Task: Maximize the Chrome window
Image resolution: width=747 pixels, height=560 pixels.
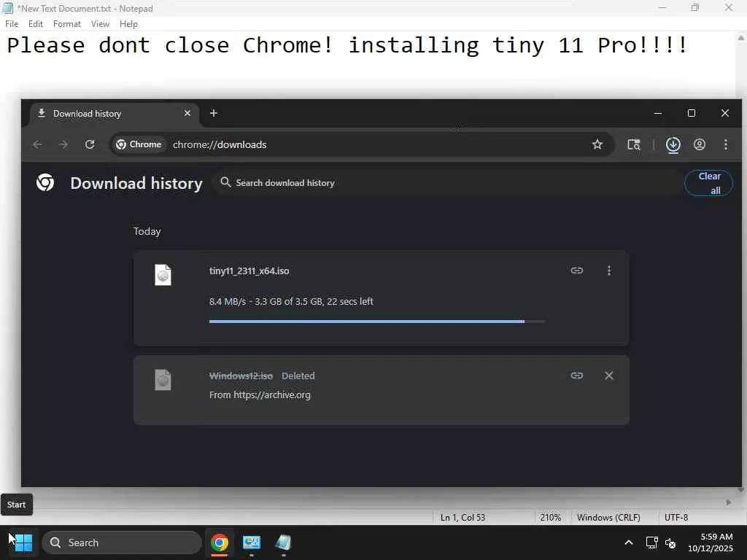Action: [692, 113]
